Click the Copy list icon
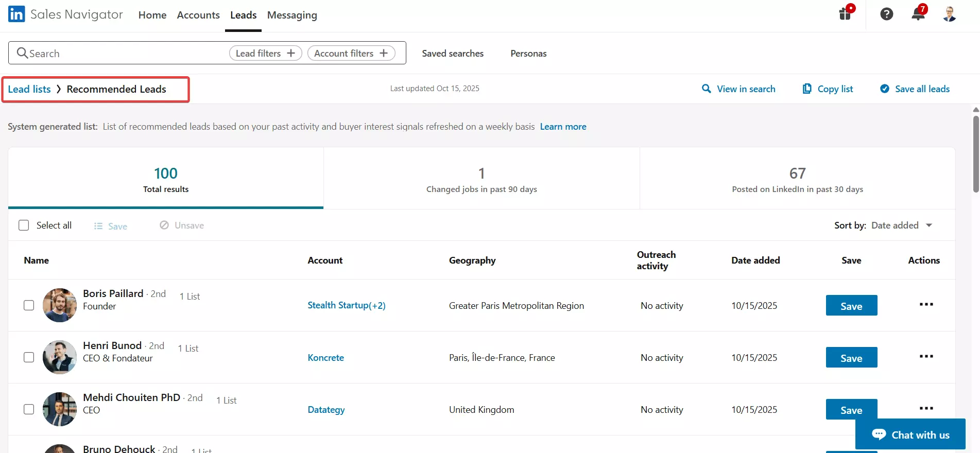The width and height of the screenshot is (980, 453). point(807,89)
